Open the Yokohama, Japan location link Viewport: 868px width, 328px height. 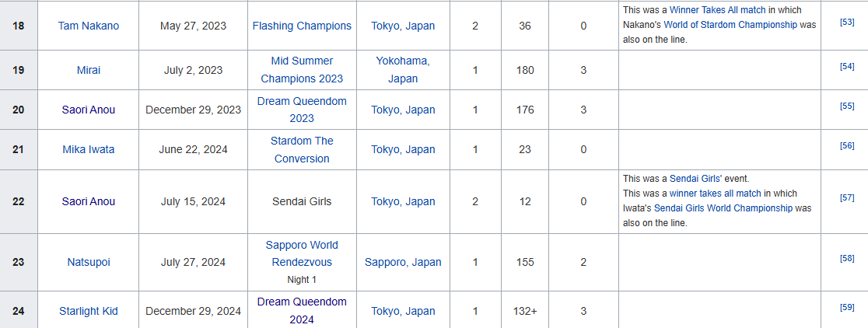(403, 70)
